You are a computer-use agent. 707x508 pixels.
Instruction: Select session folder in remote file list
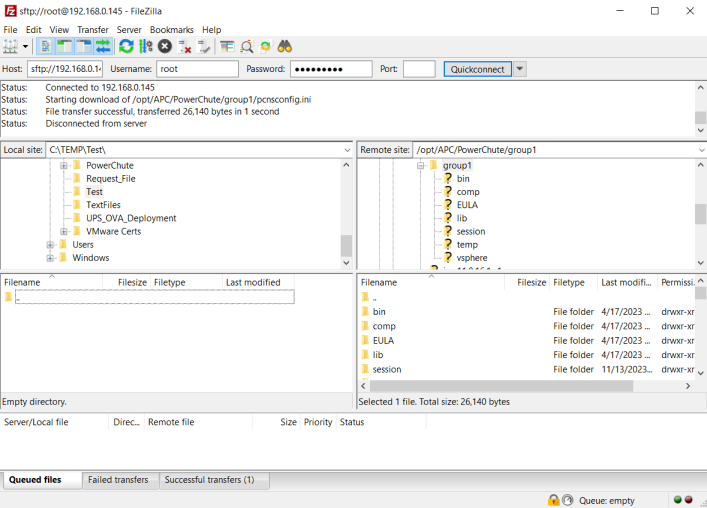tap(528, 370)
